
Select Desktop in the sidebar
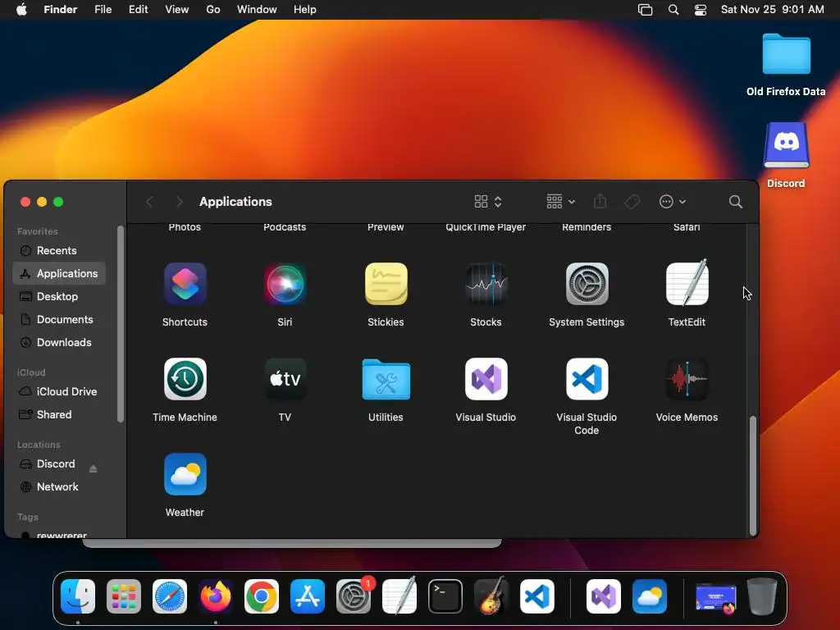click(x=59, y=297)
